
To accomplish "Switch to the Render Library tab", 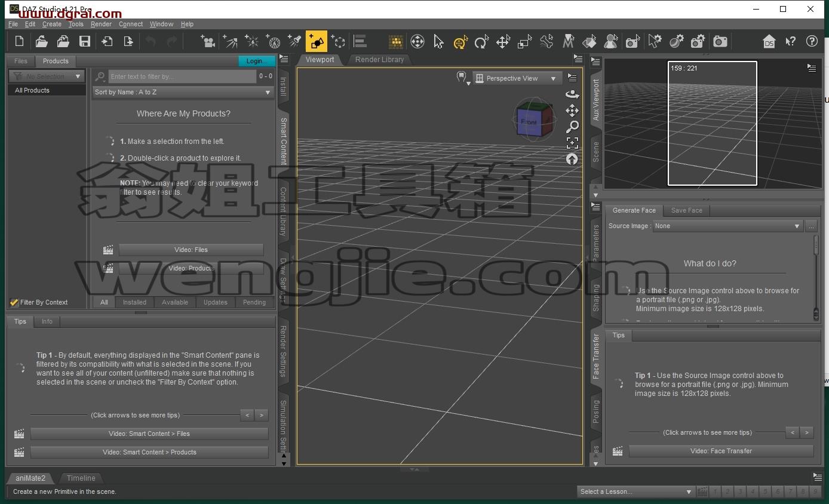I will (x=379, y=60).
